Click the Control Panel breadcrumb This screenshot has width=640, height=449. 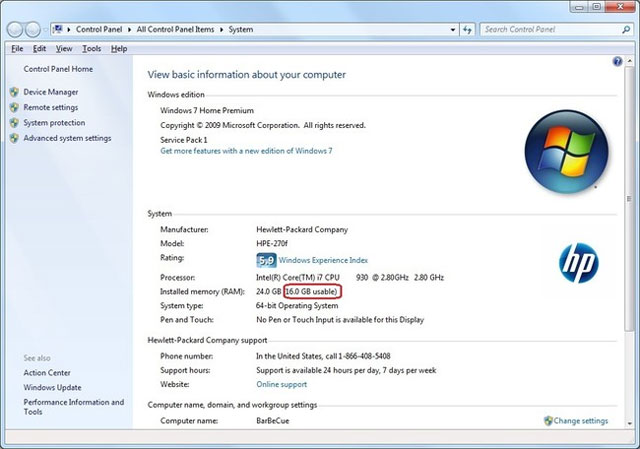click(99, 29)
